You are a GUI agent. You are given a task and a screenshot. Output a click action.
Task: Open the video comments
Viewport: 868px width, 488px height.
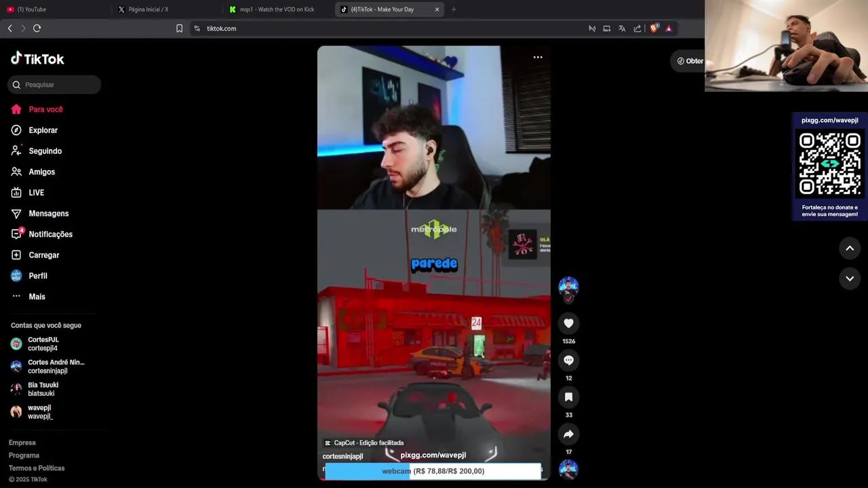tap(568, 360)
